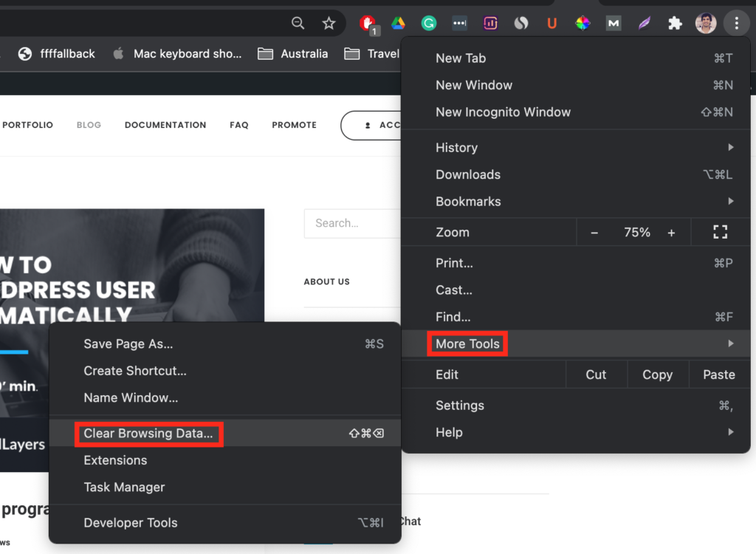Viewport: 756px width, 554px height.
Task: Select Find in the Chrome menu
Action: click(576, 317)
